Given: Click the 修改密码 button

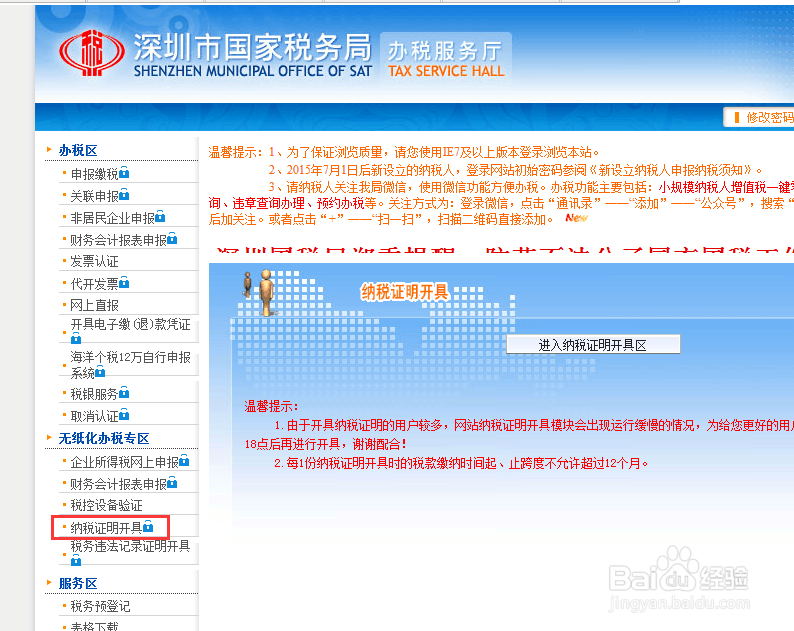Looking at the screenshot, I should [760, 117].
